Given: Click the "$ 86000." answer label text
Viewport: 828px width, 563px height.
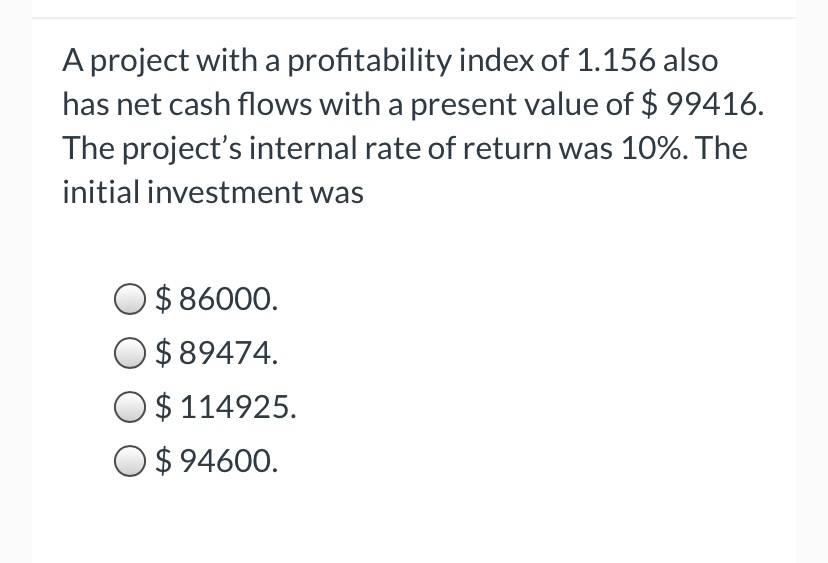Looking at the screenshot, I should click(217, 299).
